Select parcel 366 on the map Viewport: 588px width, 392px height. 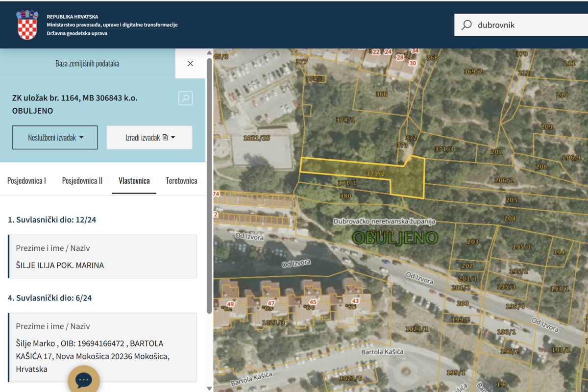(381, 94)
